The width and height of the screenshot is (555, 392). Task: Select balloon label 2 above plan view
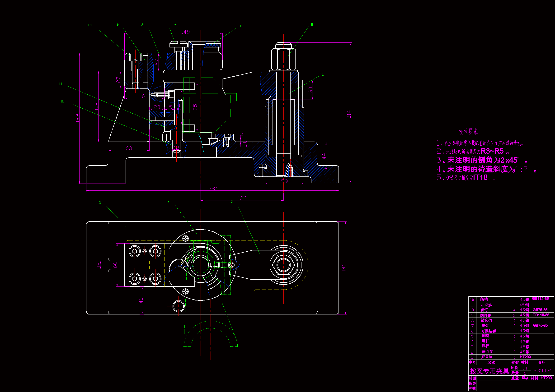[169, 203]
